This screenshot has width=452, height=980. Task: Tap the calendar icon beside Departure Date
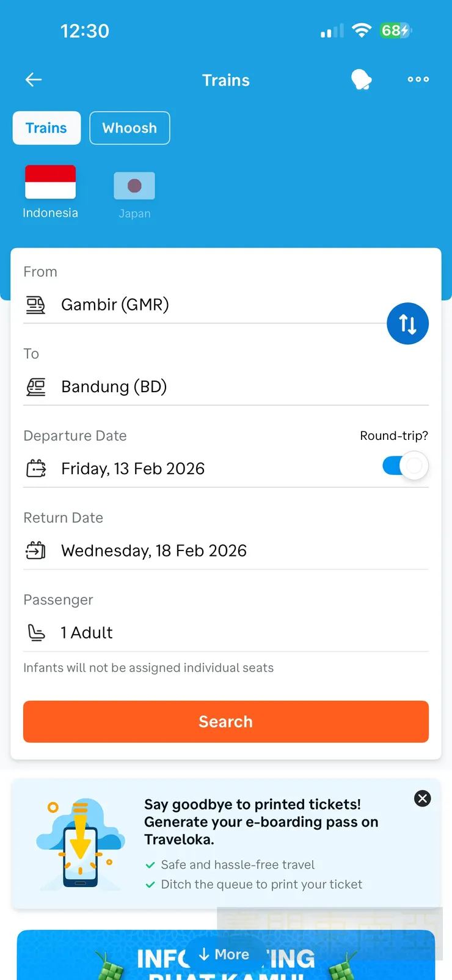(x=36, y=469)
